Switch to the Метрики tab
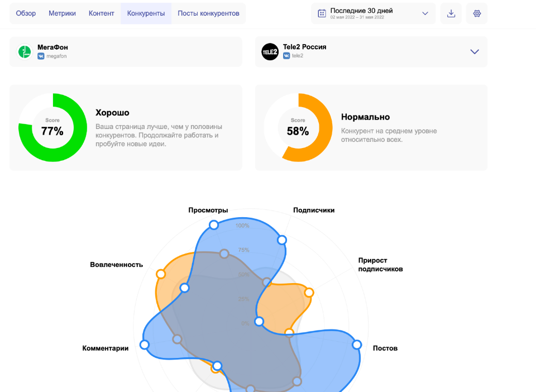536x392 pixels. click(62, 13)
